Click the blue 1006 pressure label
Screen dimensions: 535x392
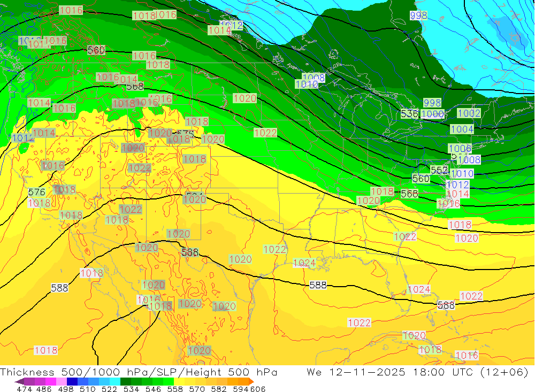(x=460, y=149)
